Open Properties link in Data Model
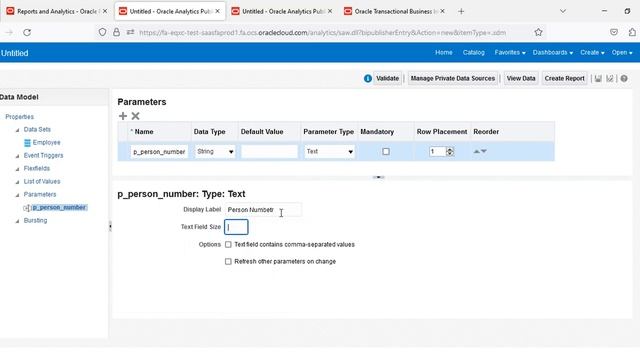Screen dimensions: 640x360 click(x=20, y=117)
